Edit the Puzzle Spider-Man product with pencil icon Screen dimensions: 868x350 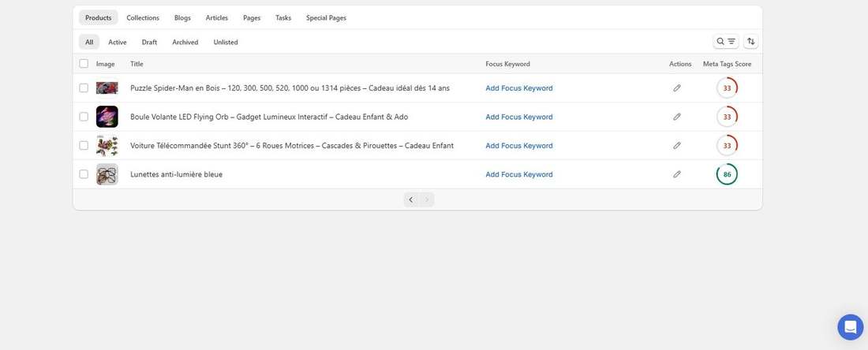[x=676, y=88]
